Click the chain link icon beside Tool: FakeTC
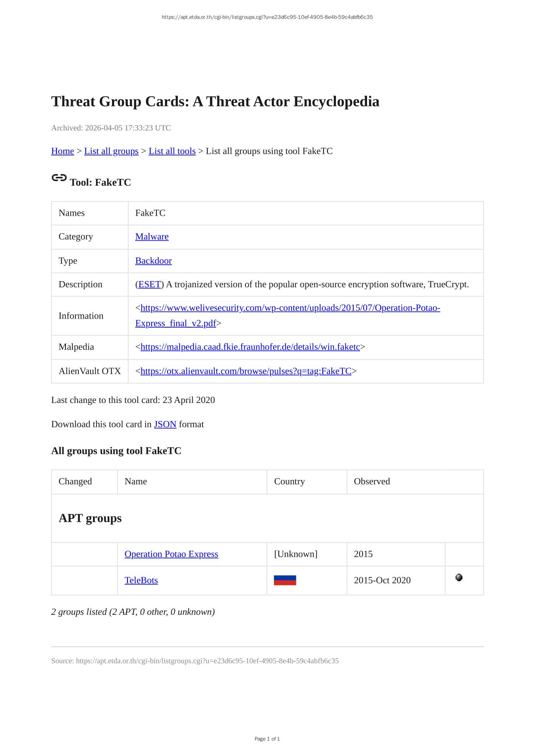This screenshot has height=756, width=535. (59, 178)
